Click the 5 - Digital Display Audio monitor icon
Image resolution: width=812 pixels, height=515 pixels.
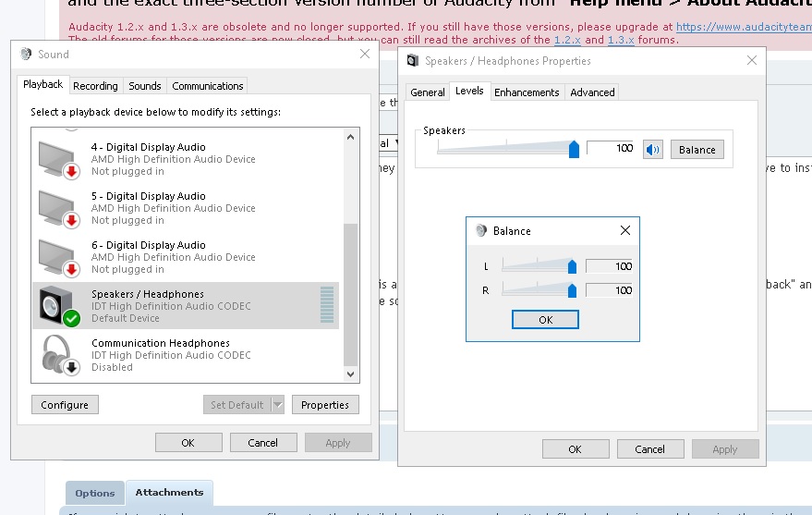58,209
